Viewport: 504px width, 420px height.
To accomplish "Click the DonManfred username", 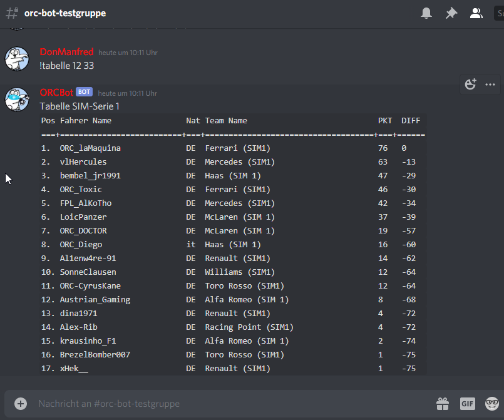I will pos(66,52).
